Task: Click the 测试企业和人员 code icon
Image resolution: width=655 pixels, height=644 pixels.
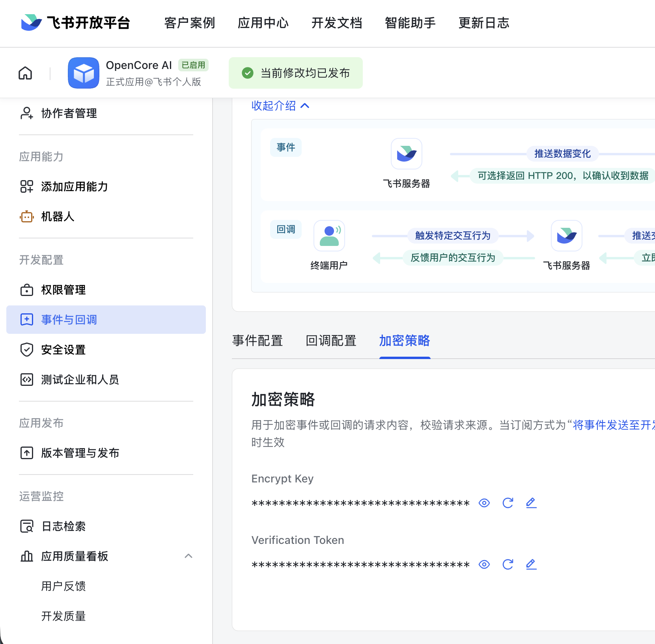Action: (x=26, y=380)
